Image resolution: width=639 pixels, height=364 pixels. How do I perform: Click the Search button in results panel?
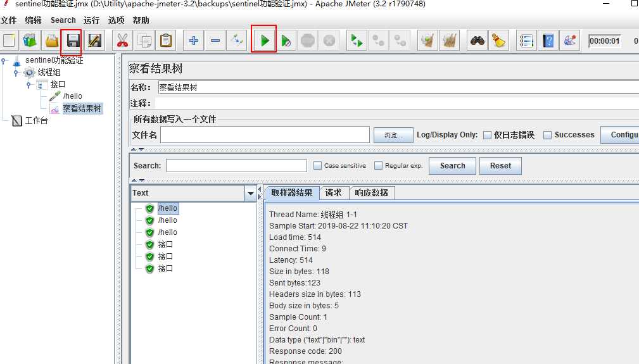click(x=452, y=166)
